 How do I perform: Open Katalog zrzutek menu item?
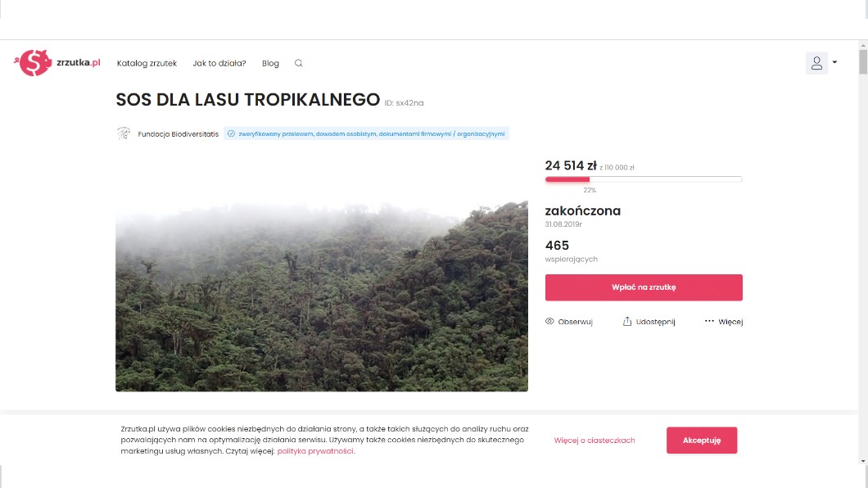[147, 63]
